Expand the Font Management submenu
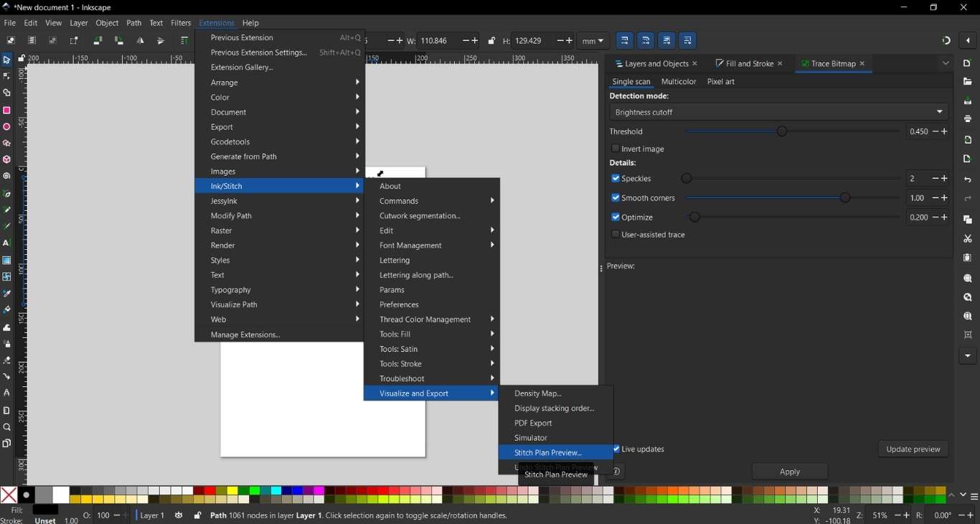This screenshot has width=980, height=524. click(x=432, y=245)
